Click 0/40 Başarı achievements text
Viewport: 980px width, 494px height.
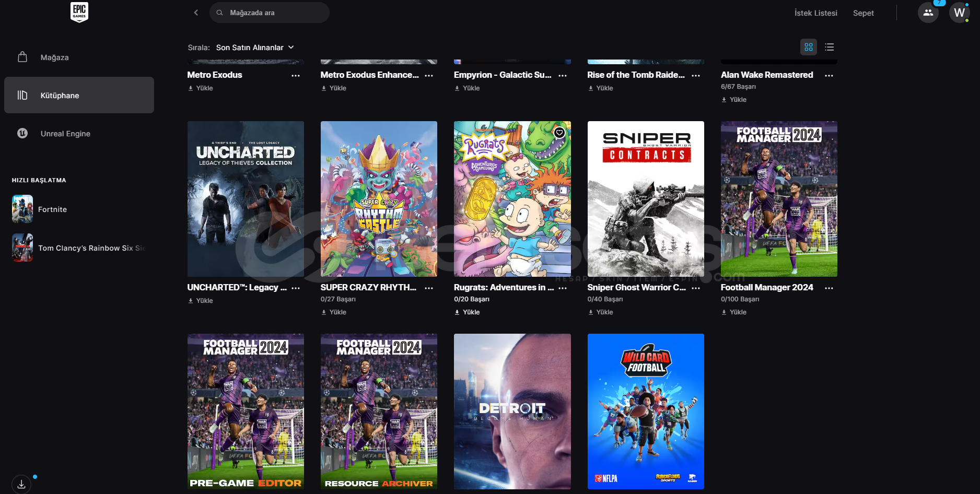click(x=605, y=299)
